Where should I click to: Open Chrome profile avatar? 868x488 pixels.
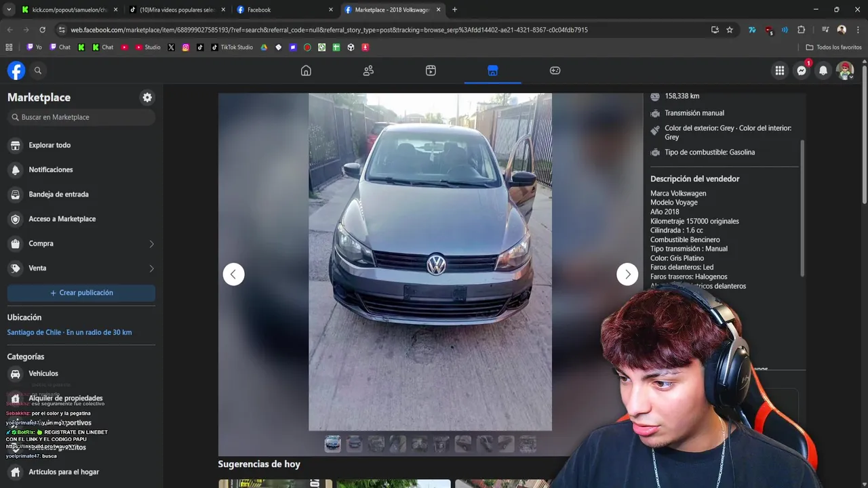(x=842, y=30)
